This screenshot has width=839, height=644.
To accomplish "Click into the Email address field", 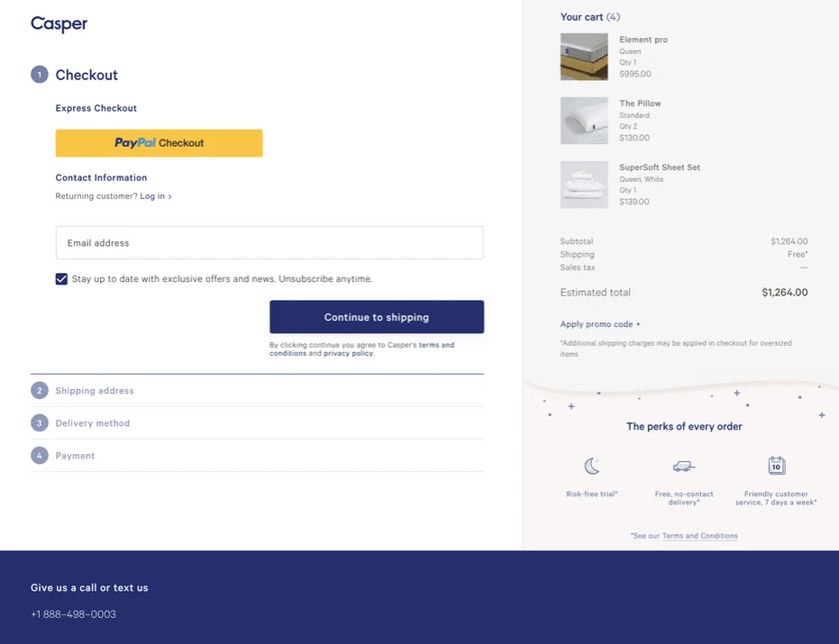I will [269, 243].
